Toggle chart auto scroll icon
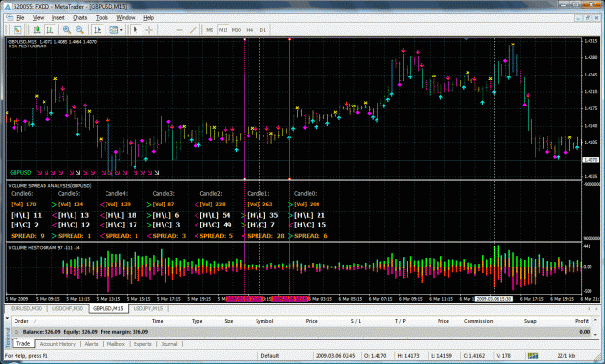Viewport: 605px width, 364px height. (98, 30)
